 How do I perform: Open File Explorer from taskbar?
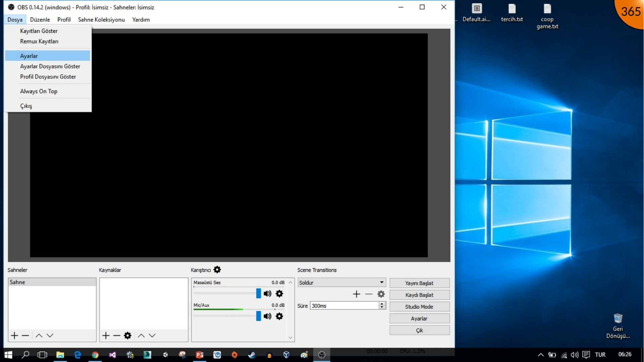(x=60, y=355)
